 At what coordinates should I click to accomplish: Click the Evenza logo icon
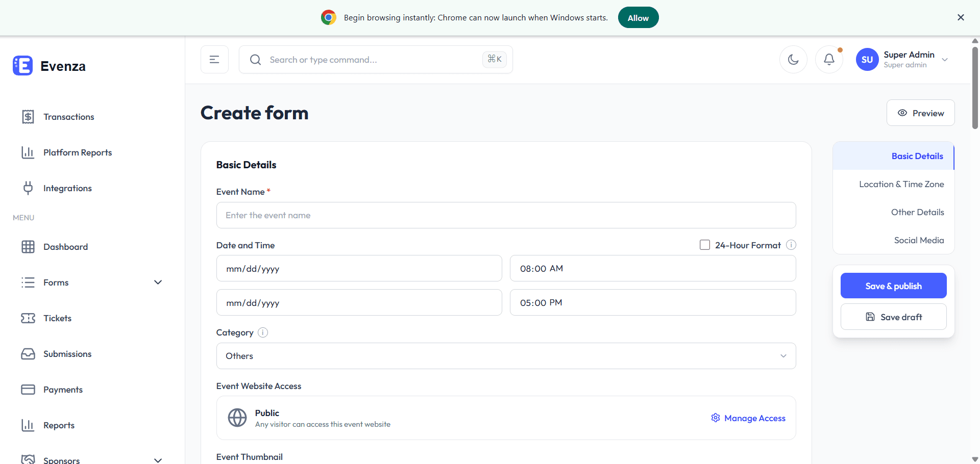click(22, 66)
